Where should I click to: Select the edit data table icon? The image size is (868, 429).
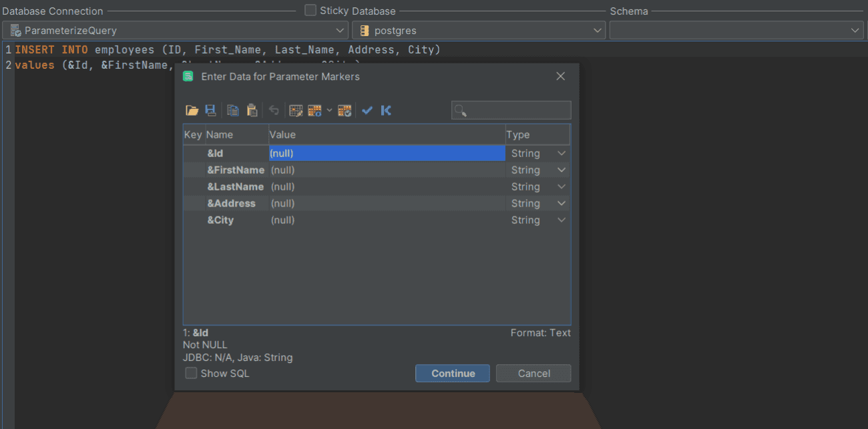(x=296, y=110)
